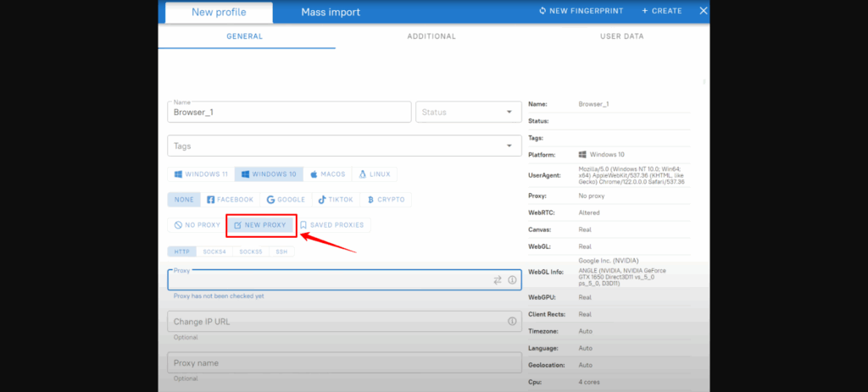Select Windows 11 platform
Screen dimensions: 868x392
point(201,174)
